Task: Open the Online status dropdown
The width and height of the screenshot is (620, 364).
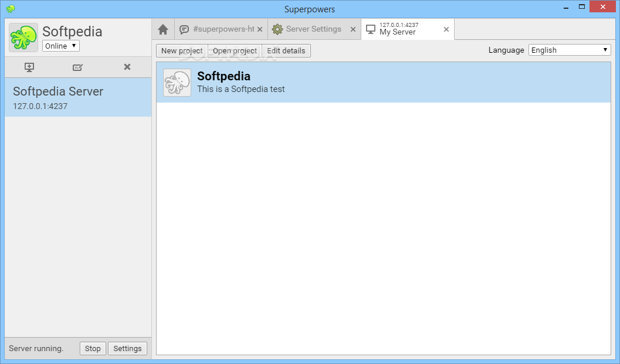Action: pos(61,46)
